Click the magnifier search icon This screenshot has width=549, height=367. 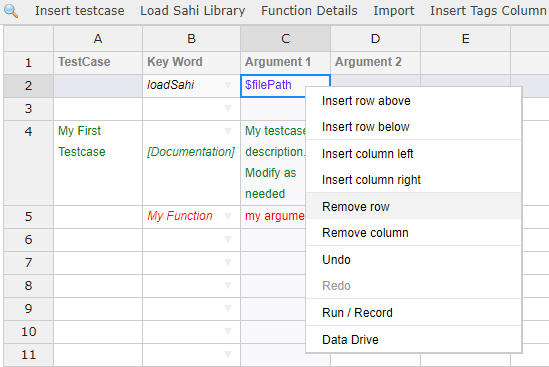(11, 11)
